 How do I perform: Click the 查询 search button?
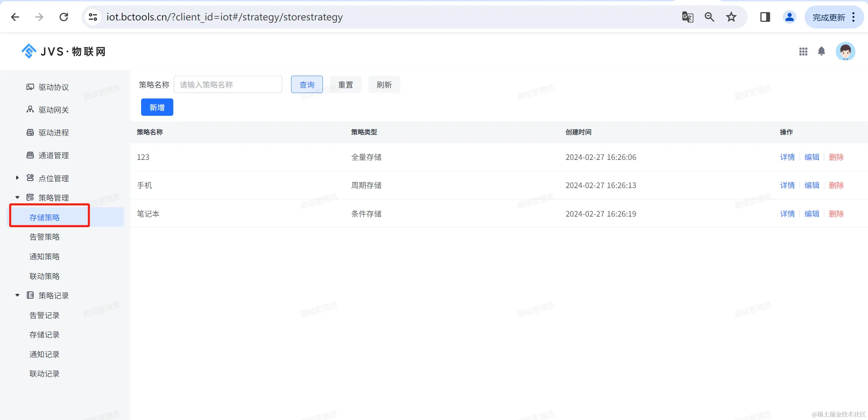click(307, 85)
